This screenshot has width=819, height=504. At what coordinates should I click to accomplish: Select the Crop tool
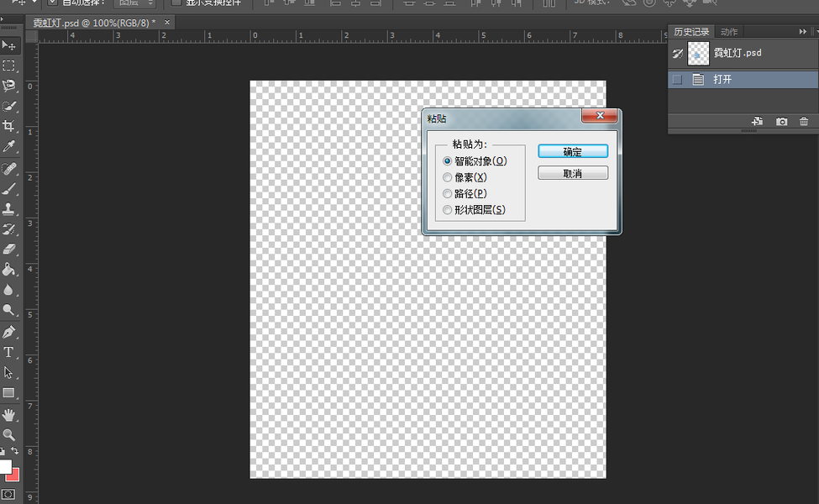[8, 126]
